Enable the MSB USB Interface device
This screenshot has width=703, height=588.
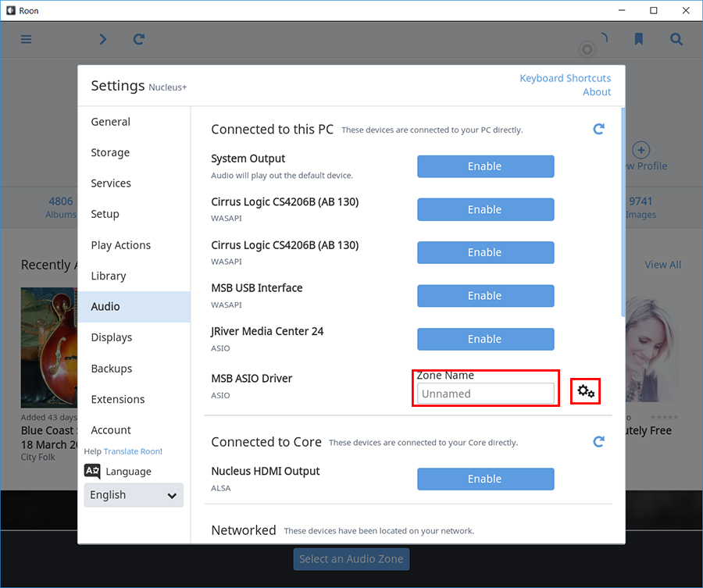click(x=486, y=296)
